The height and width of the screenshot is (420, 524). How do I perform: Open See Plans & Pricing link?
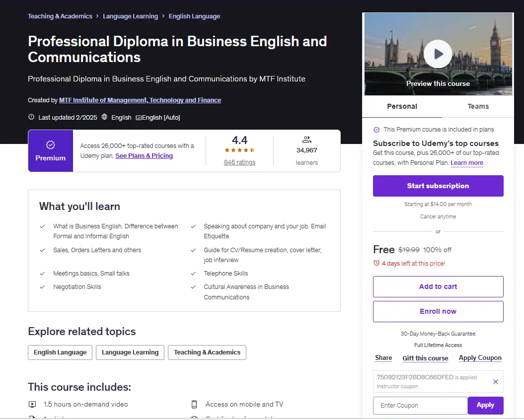[144, 156]
